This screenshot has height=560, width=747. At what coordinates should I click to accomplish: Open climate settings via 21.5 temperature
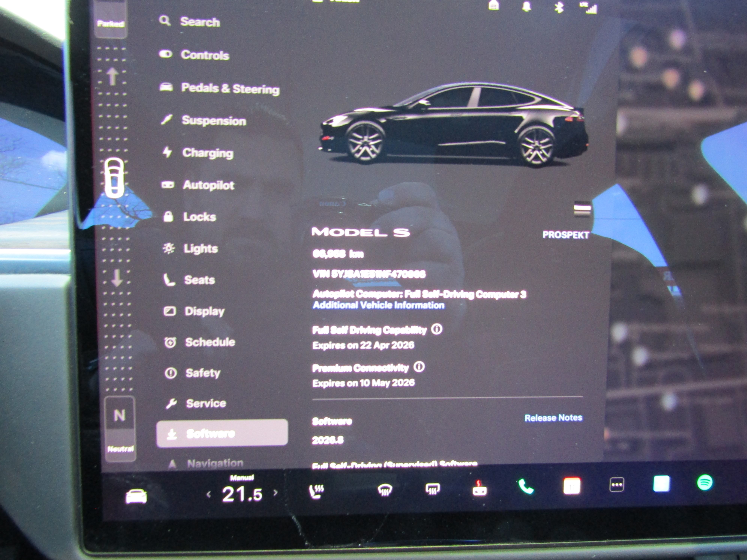tap(242, 494)
